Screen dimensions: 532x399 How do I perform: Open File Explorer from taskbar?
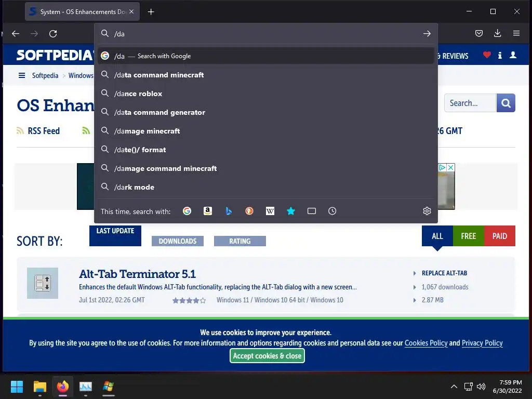pyautogui.click(x=39, y=387)
